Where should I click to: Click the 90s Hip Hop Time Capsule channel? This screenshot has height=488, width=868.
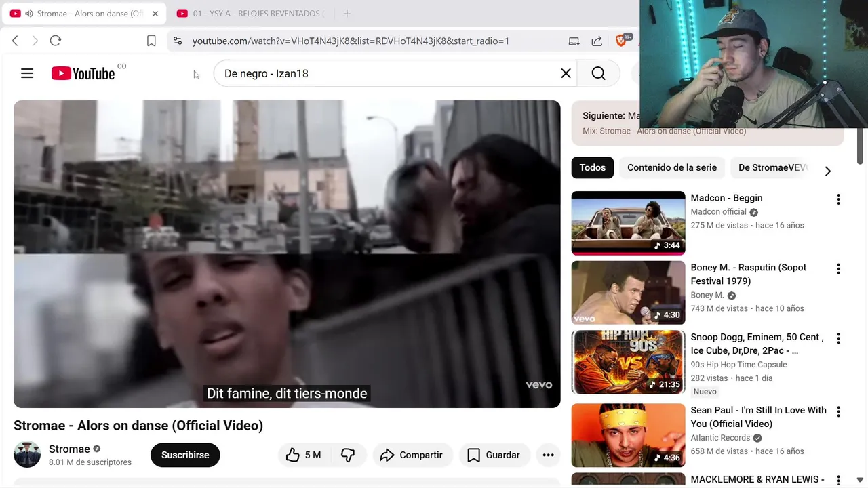(739, 365)
